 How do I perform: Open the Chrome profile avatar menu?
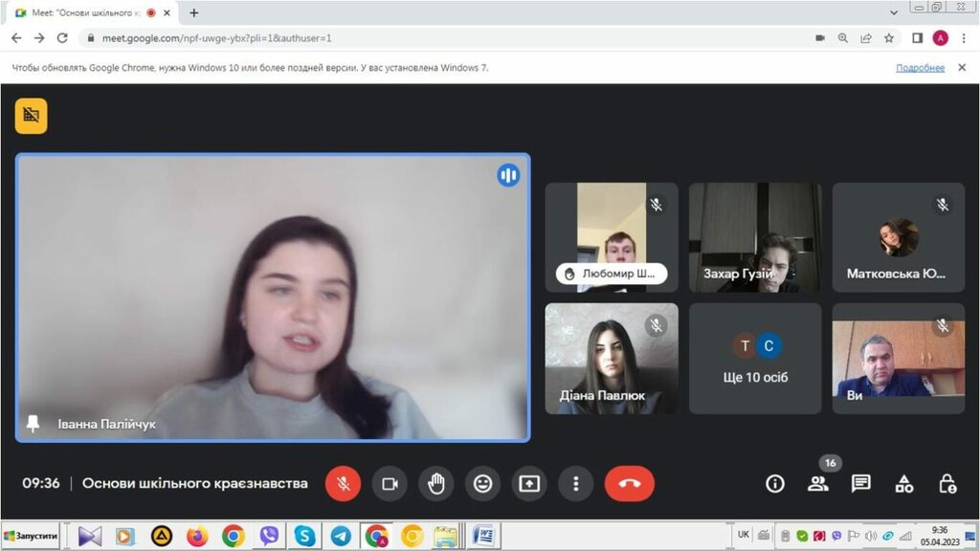point(940,38)
